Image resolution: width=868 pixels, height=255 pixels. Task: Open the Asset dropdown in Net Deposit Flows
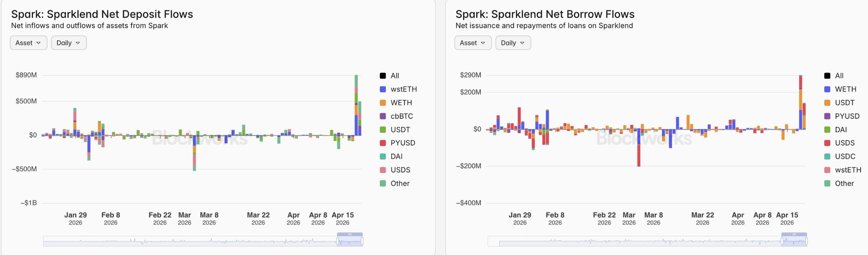pyautogui.click(x=28, y=43)
